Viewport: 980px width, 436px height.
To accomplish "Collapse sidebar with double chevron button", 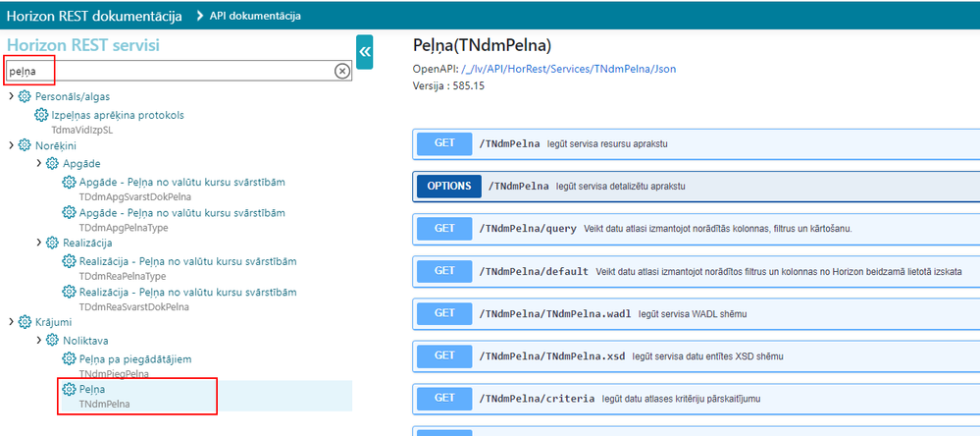I will (364, 52).
